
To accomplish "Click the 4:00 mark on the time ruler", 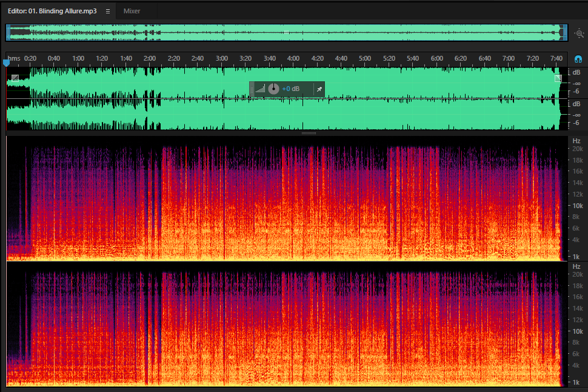I will (293, 58).
